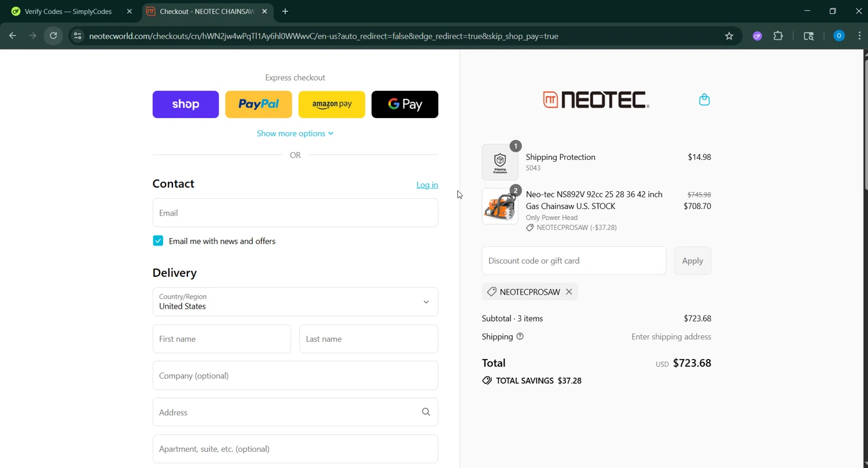
Task: Click the Apply discount button
Action: (x=693, y=261)
